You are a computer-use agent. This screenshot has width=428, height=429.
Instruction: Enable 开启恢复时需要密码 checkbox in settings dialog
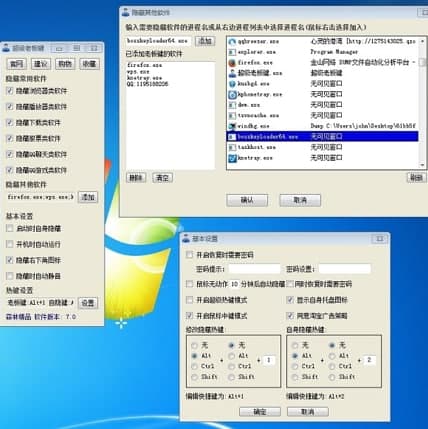[189, 255]
